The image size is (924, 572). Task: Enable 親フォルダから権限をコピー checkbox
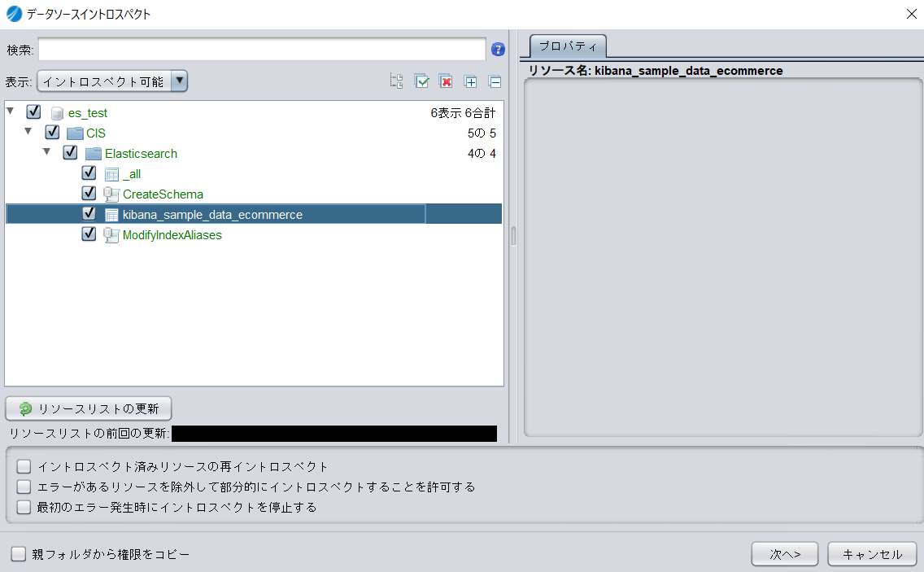coord(19,554)
